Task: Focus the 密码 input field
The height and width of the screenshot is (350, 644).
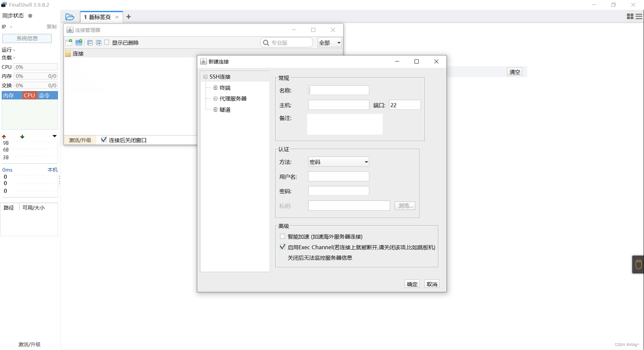Action: coord(339,191)
